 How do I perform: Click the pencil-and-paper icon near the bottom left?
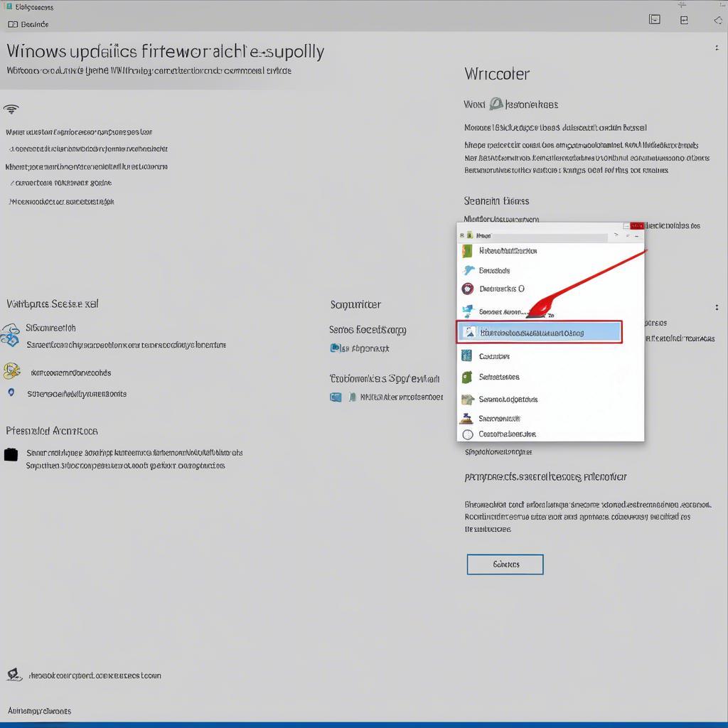14,675
